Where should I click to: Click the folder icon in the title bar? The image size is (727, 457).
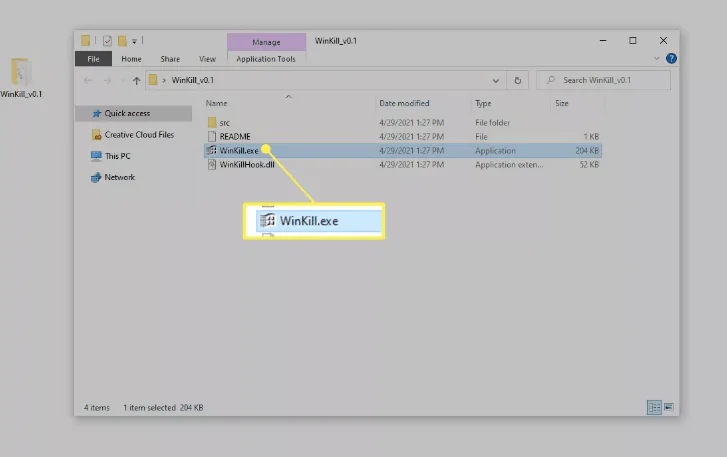[85, 41]
